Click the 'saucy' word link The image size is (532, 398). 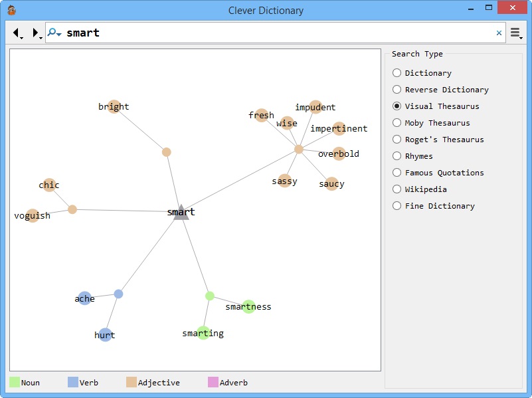tap(331, 183)
